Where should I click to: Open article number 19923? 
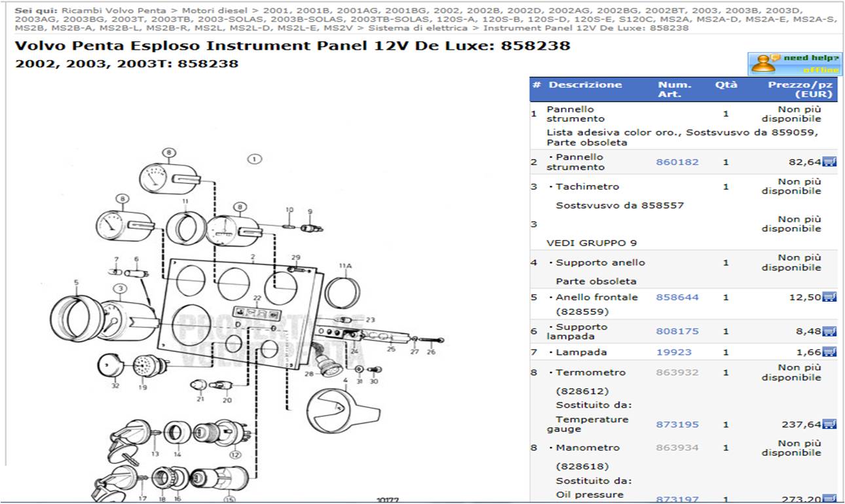674,352
